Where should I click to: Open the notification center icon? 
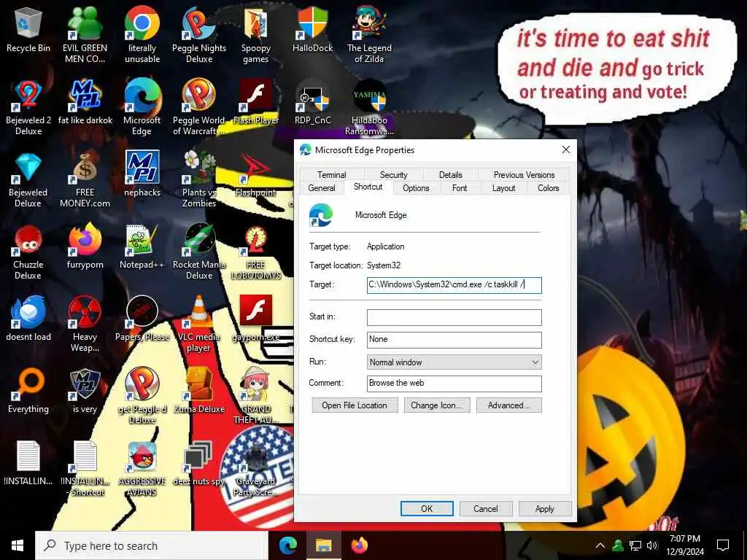point(723,545)
